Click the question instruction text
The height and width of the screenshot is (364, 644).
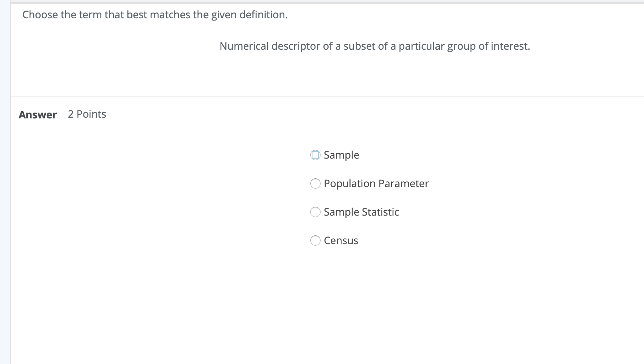click(154, 15)
